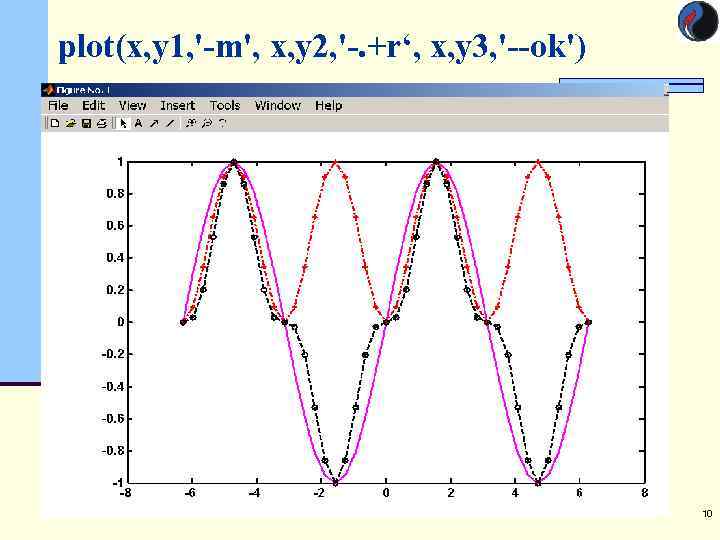Click the curve minimum marker near x = 4.7
The height and width of the screenshot is (540, 720).
click(x=538, y=483)
